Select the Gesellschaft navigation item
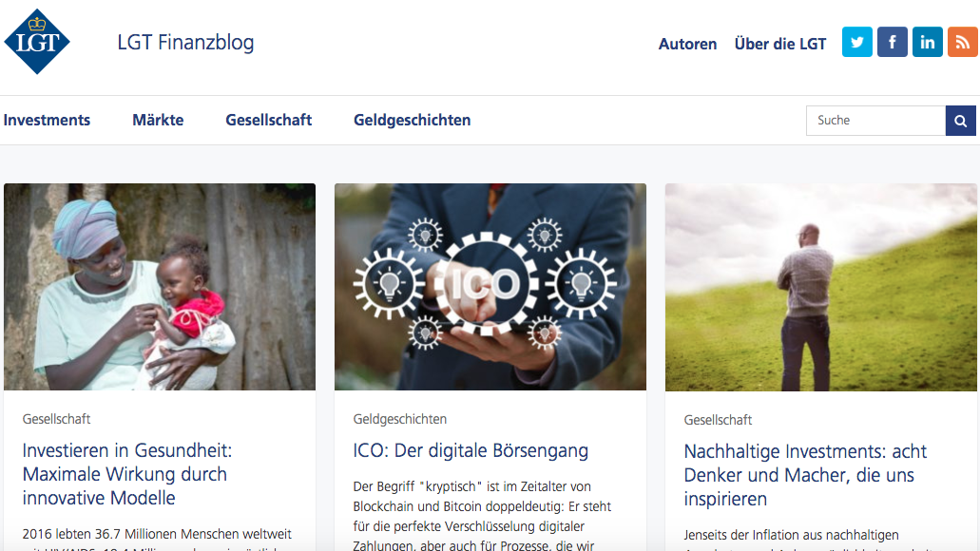The width and height of the screenshot is (980, 551). tap(269, 120)
